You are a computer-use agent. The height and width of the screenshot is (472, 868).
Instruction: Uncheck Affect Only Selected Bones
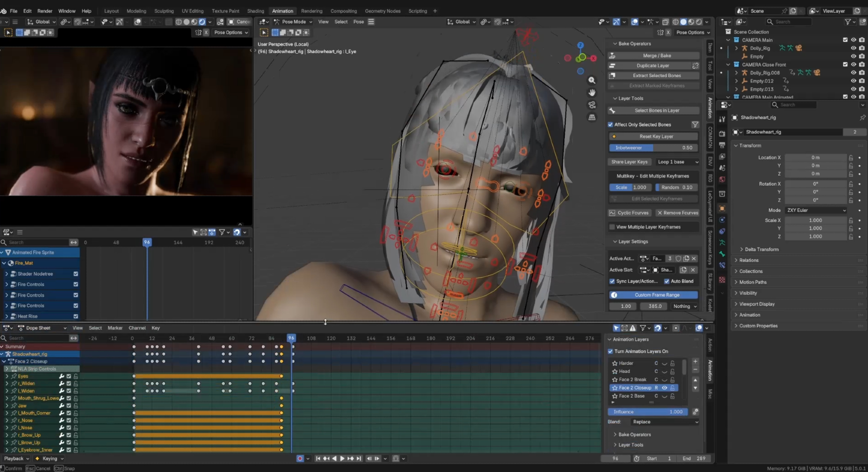[611, 125]
